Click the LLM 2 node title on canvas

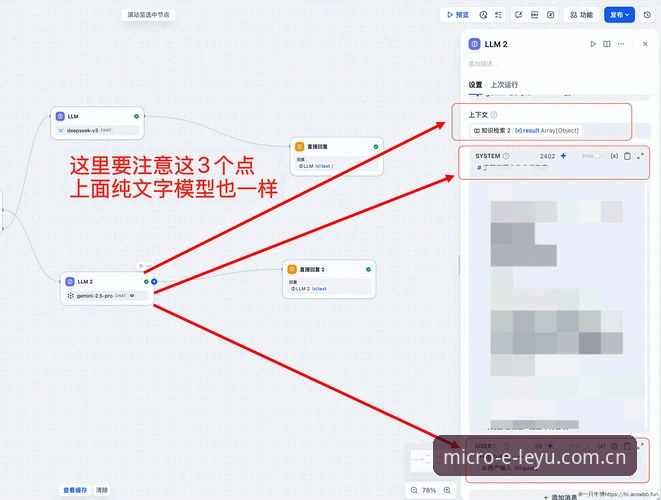click(85, 282)
